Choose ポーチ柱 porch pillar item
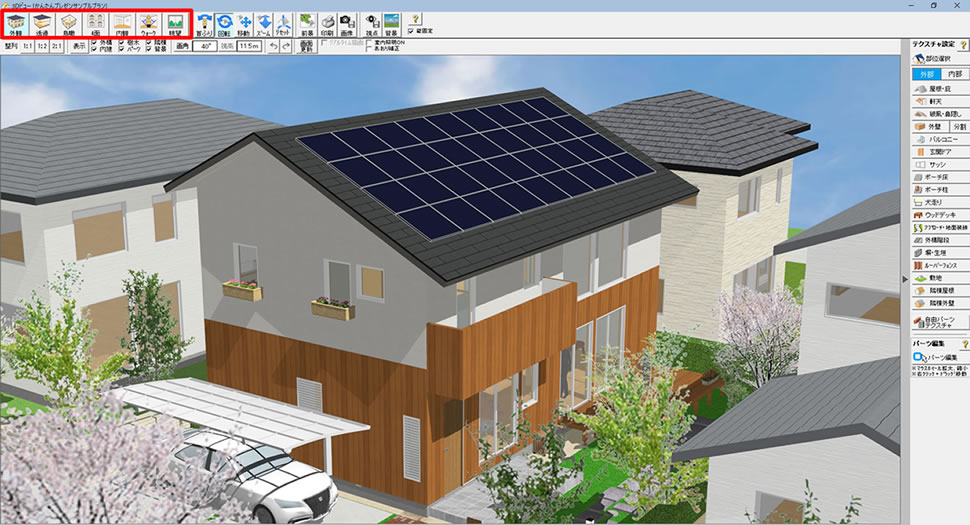This screenshot has width=970, height=525. pos(940,190)
